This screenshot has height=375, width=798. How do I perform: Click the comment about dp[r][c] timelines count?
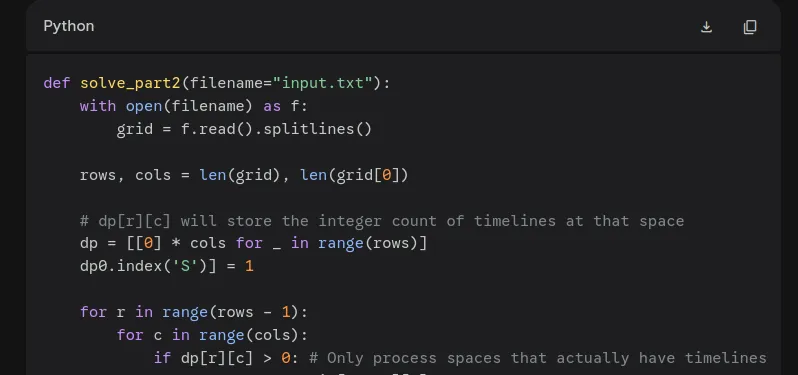pos(382,221)
